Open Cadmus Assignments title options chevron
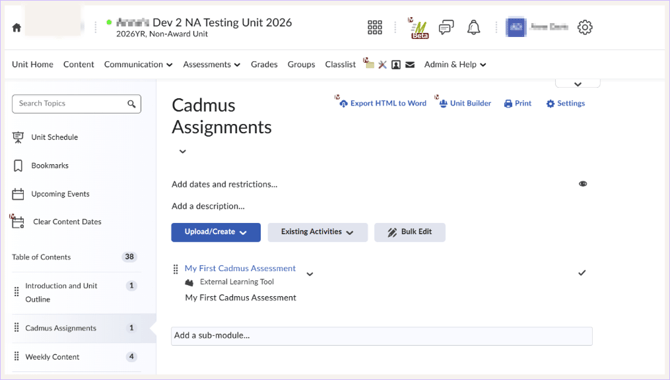This screenshot has height=380, width=670. tap(182, 151)
